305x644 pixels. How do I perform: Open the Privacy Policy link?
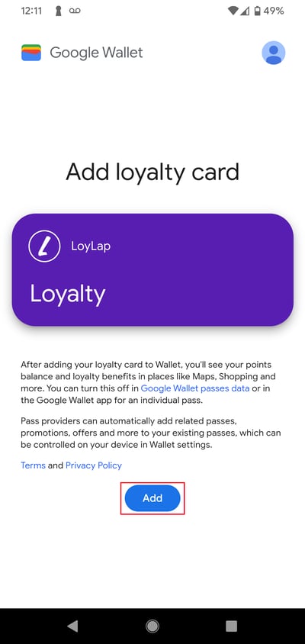click(94, 465)
